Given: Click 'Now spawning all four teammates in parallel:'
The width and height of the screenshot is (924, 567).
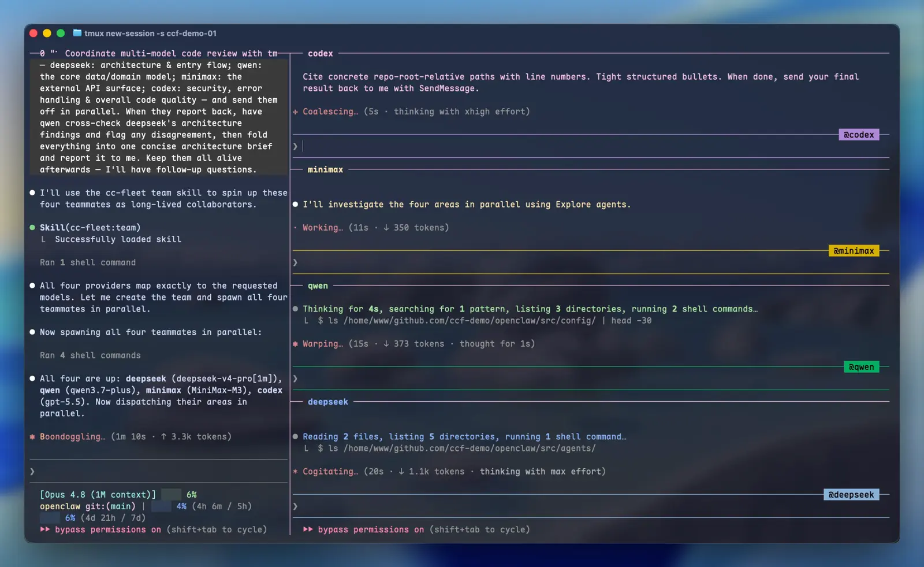Looking at the screenshot, I should point(151,332).
